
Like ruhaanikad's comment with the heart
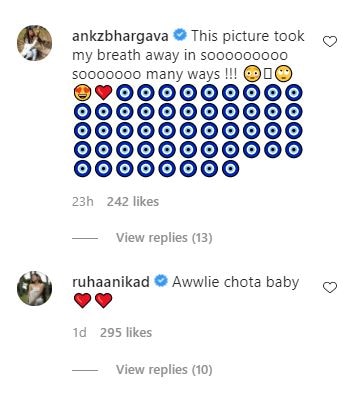pyautogui.click(x=330, y=288)
